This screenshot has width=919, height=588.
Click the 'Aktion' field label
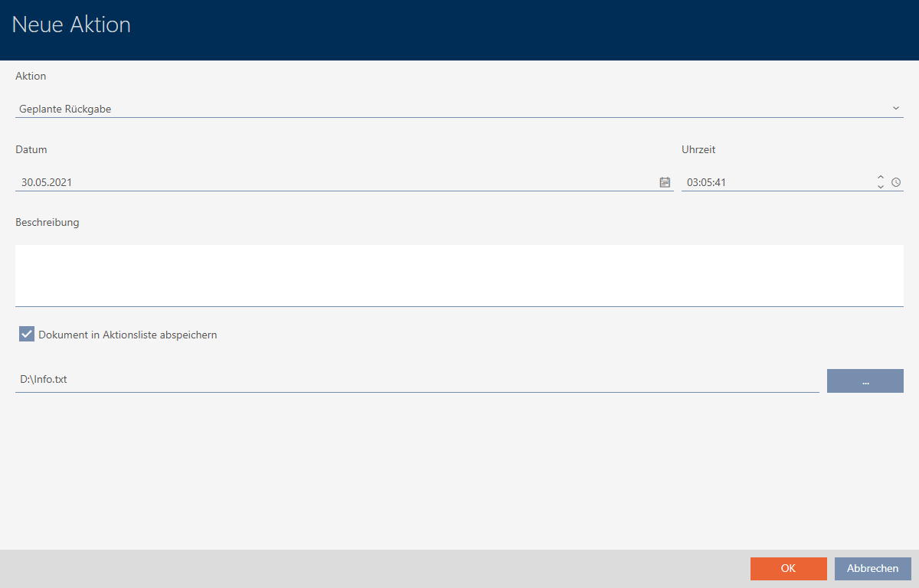click(x=31, y=76)
